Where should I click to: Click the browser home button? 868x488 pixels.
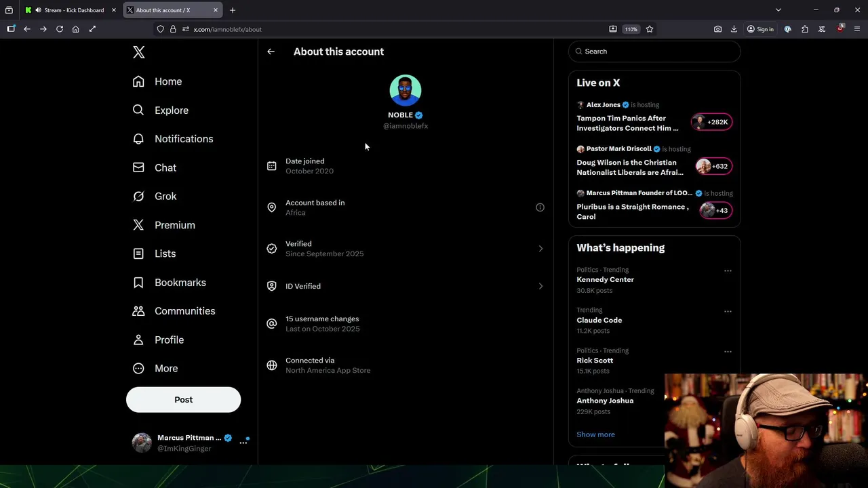point(76,29)
